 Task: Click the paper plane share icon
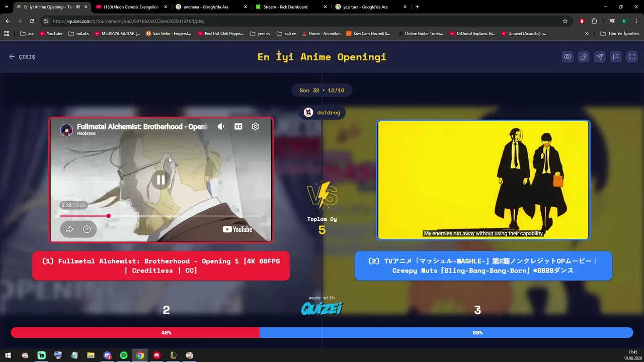600,57
